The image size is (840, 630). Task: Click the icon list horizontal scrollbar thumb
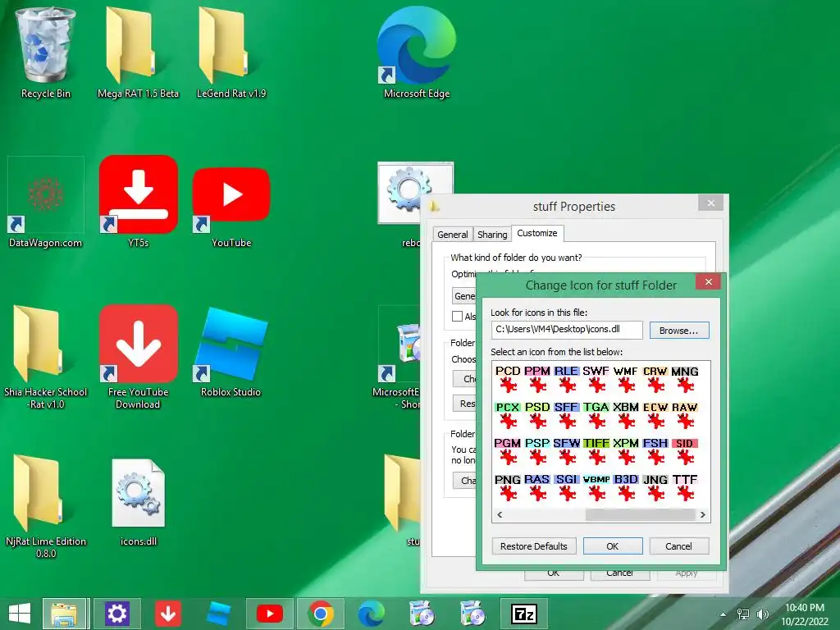640,515
